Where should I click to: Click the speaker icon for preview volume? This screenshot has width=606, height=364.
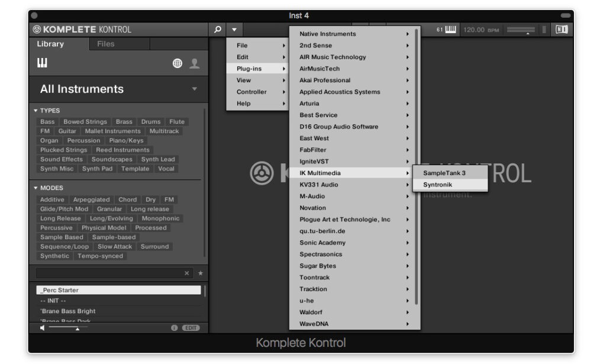pos(43,327)
